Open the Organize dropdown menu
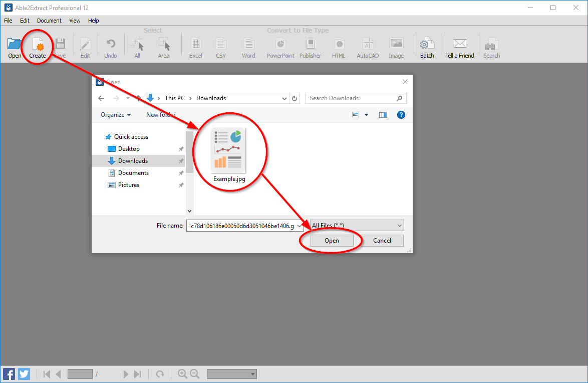The image size is (588, 383). [116, 114]
